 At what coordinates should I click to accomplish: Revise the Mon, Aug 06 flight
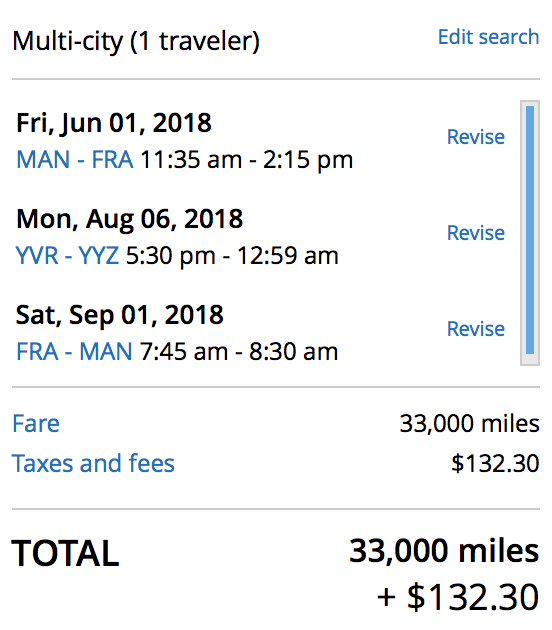coord(476,233)
